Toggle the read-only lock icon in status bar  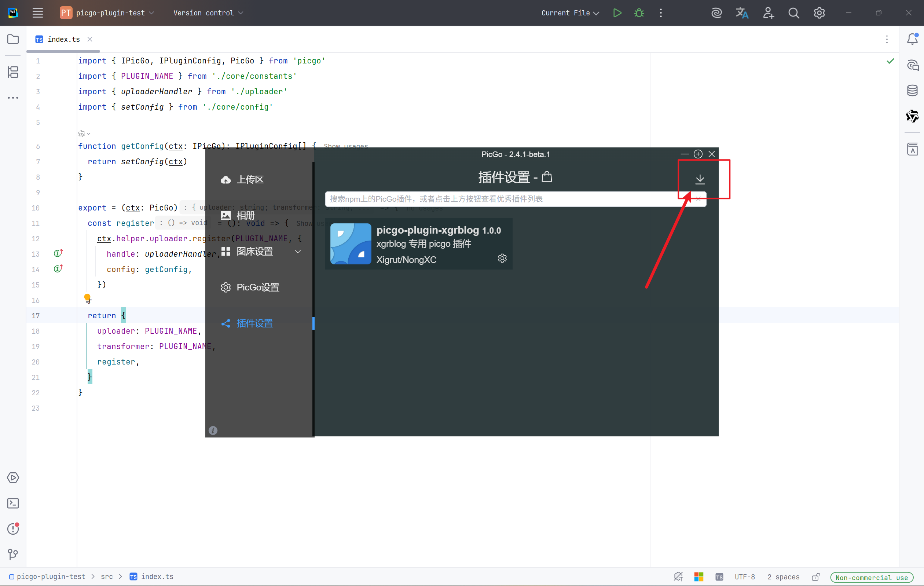(x=816, y=577)
